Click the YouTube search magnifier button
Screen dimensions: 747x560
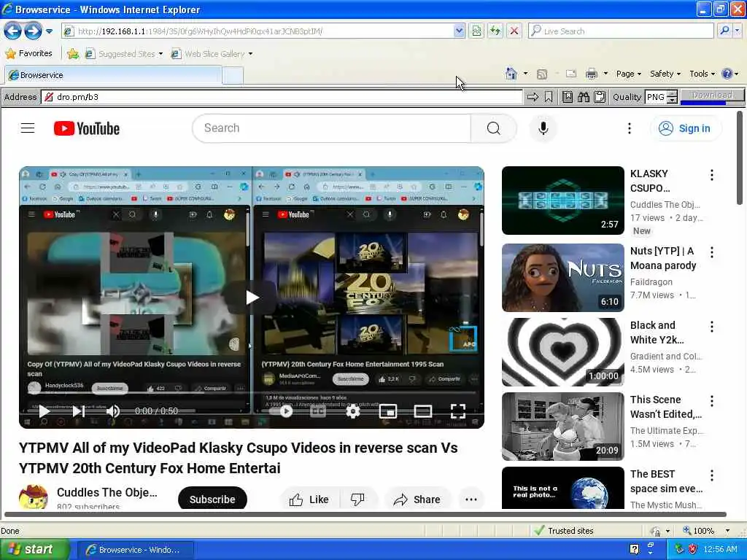tap(494, 128)
